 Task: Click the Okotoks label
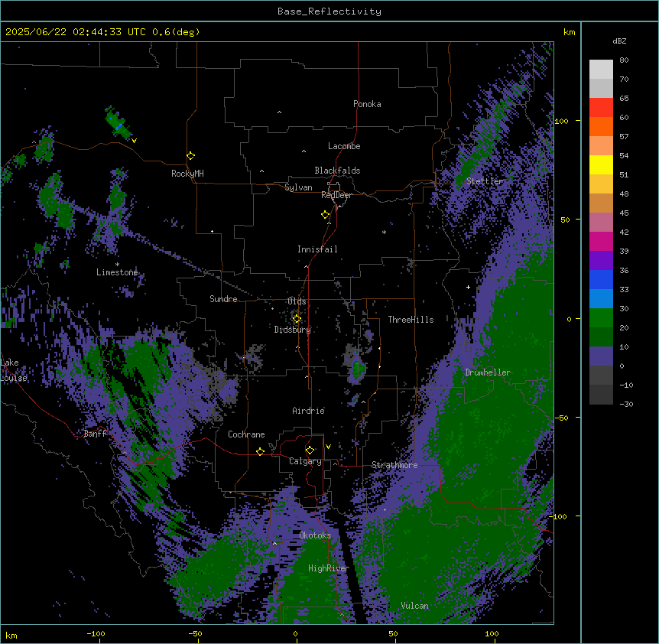pos(315,535)
